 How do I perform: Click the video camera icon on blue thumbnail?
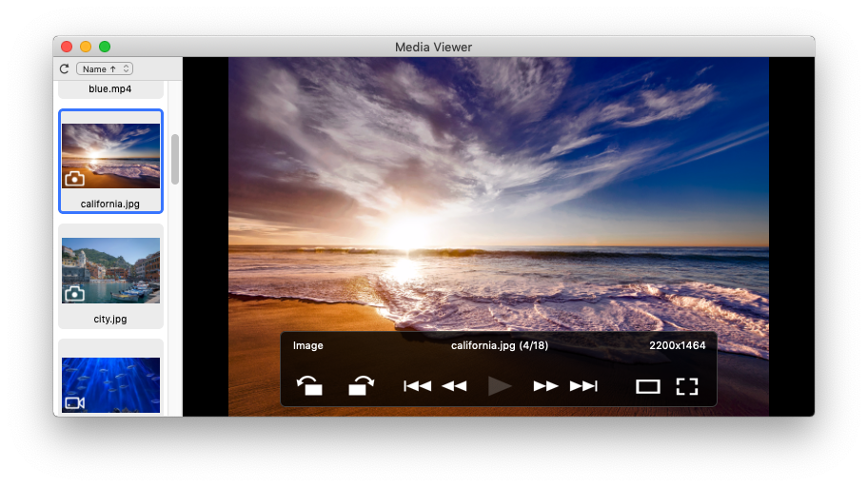tap(75, 403)
